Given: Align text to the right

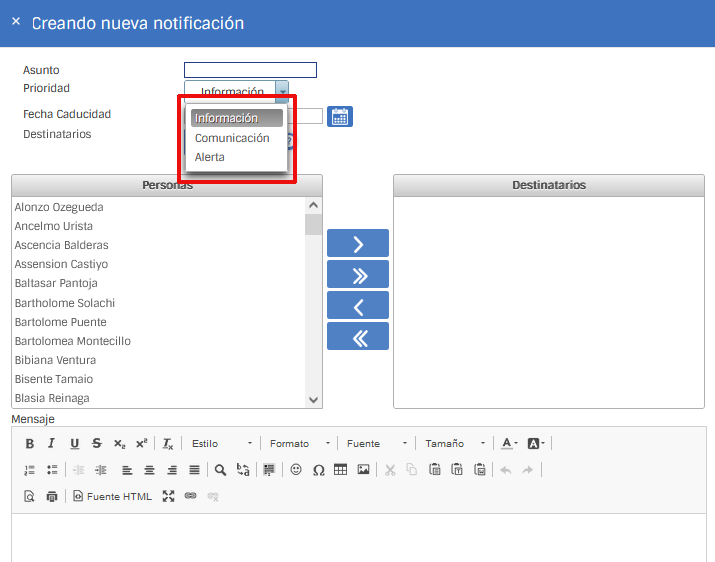Looking at the screenshot, I should (172, 470).
